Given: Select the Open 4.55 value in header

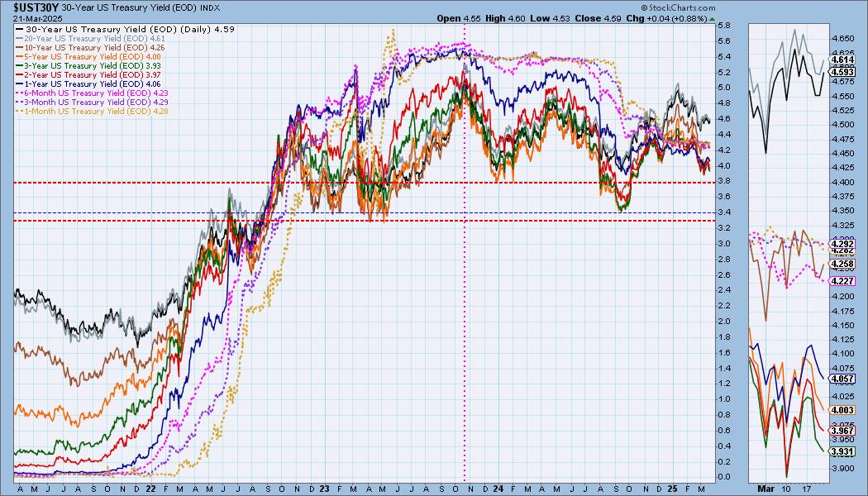Looking at the screenshot, I should coord(459,18).
